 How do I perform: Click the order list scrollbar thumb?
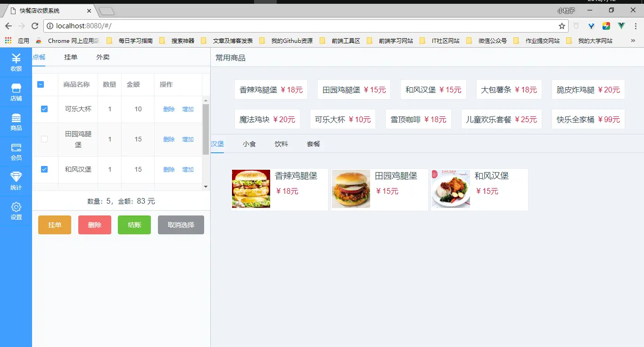tap(206, 129)
